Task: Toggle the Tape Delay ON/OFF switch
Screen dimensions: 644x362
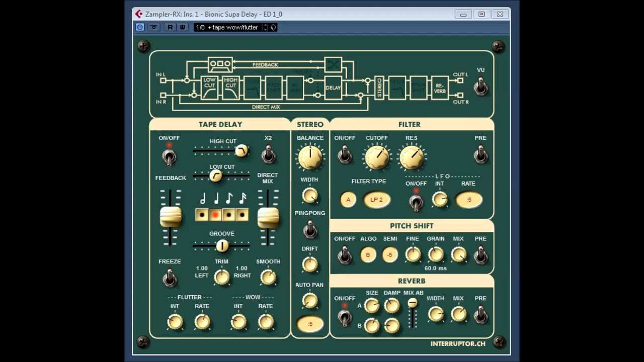Action: pos(169,156)
